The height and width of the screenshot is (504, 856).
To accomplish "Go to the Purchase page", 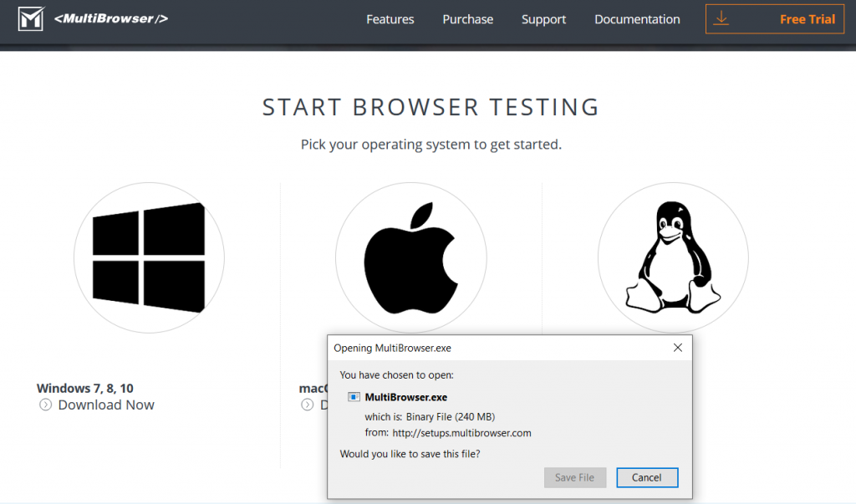I will (467, 19).
